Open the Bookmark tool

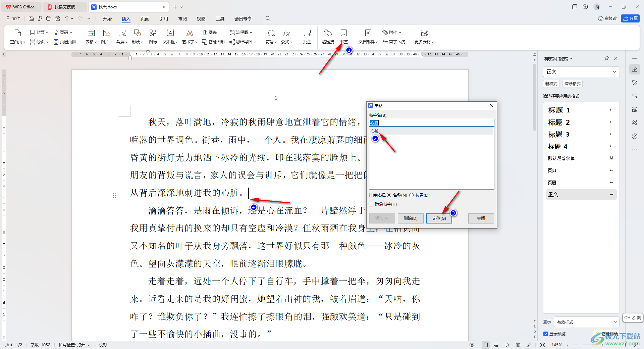(x=344, y=37)
